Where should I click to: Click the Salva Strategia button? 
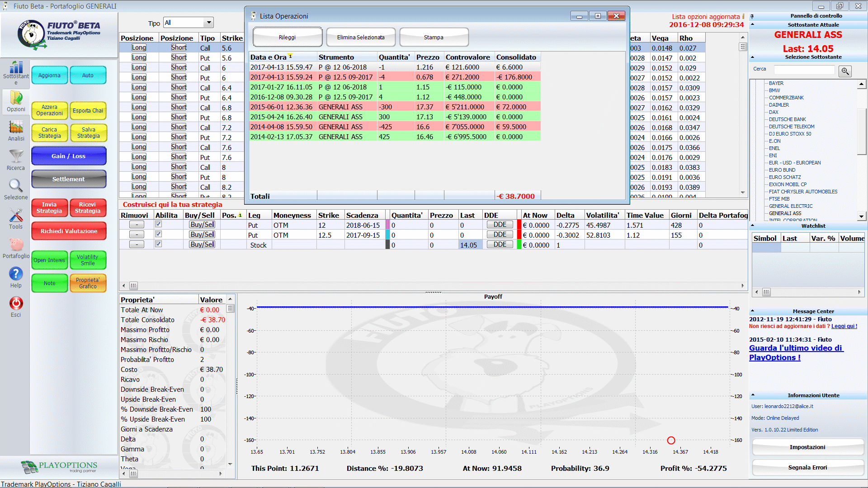88,132
